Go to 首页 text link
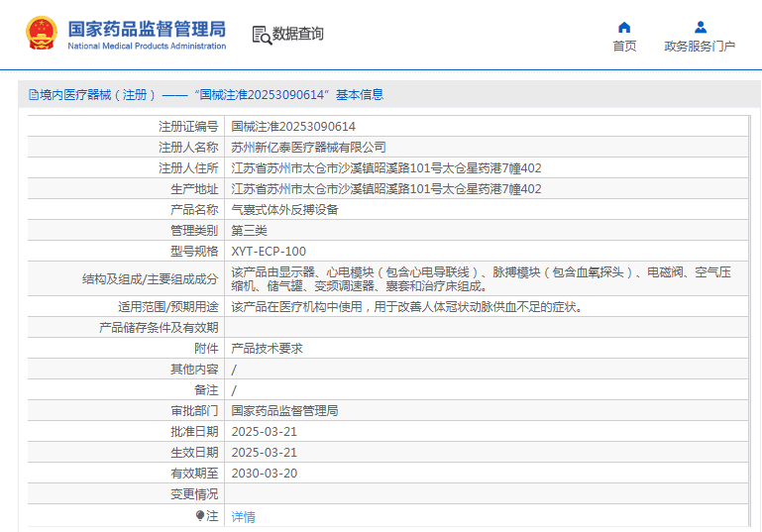 pyautogui.click(x=624, y=47)
